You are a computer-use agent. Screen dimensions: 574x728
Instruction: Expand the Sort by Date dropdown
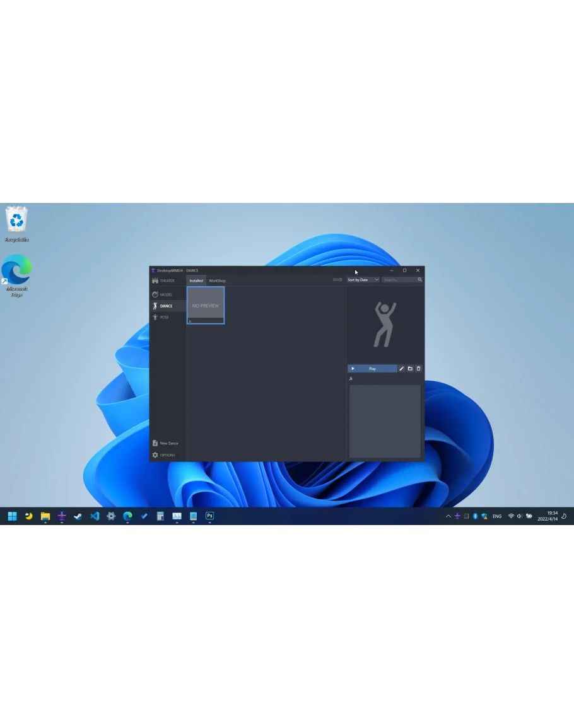point(363,280)
